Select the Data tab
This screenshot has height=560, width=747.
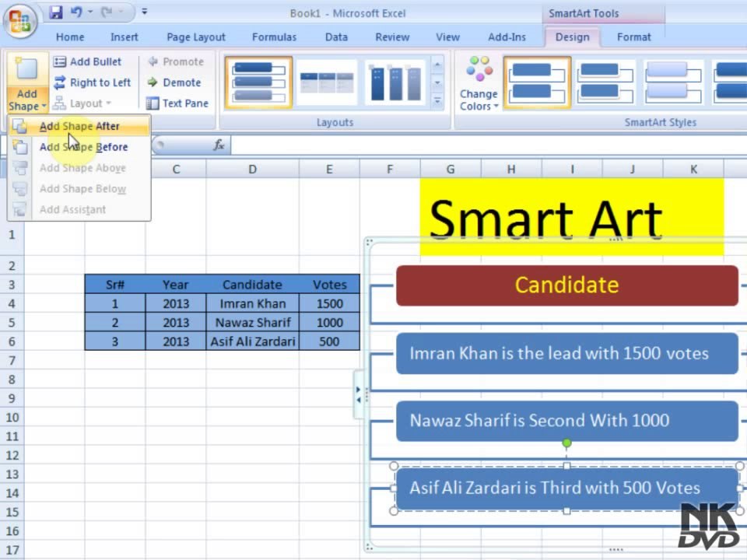(336, 37)
